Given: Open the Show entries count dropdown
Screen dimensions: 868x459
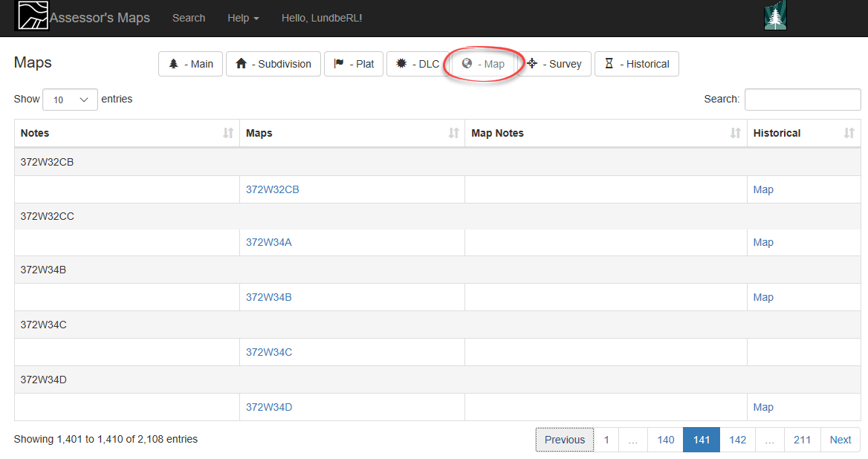Looking at the screenshot, I should [x=71, y=100].
